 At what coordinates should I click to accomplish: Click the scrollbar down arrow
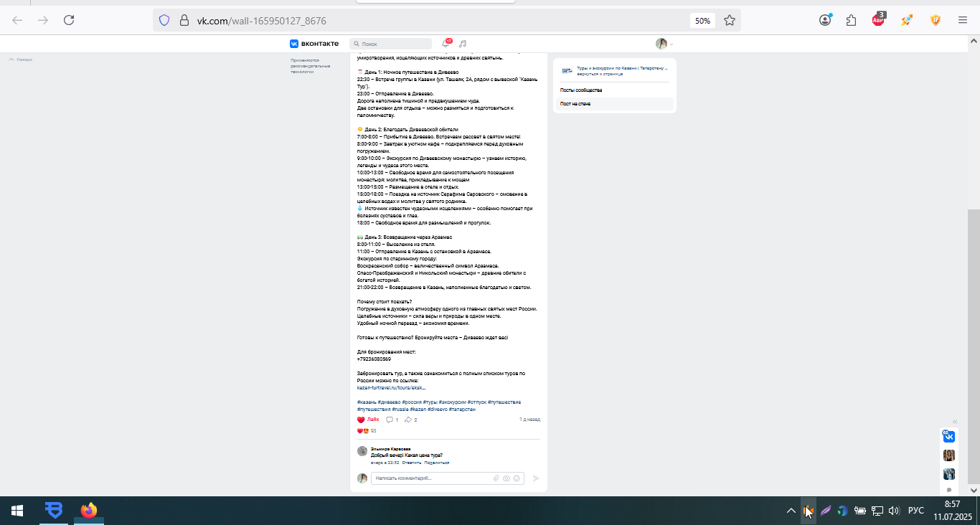[974, 490]
